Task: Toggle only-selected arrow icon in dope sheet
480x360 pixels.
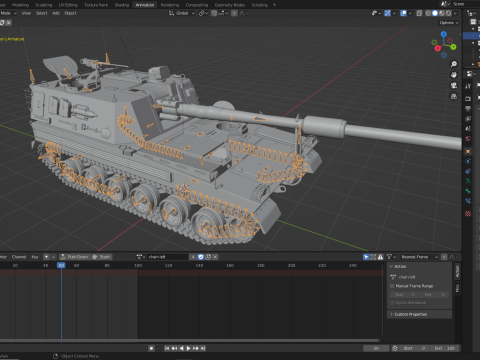Action: click(x=366, y=257)
